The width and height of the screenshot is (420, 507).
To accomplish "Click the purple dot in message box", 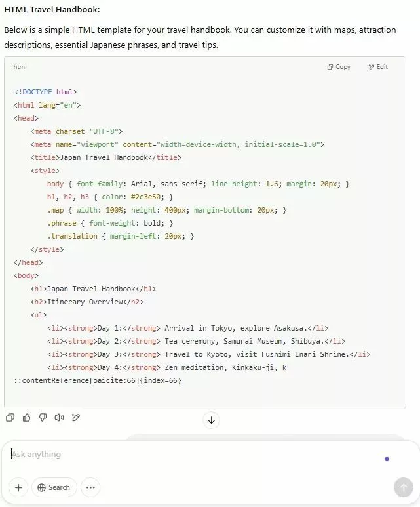I will pyautogui.click(x=387, y=459).
